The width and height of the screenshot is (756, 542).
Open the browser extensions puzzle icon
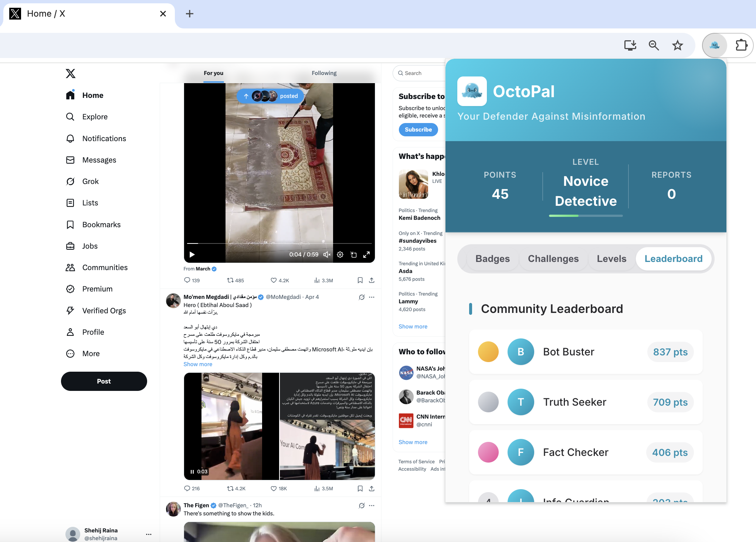(741, 45)
